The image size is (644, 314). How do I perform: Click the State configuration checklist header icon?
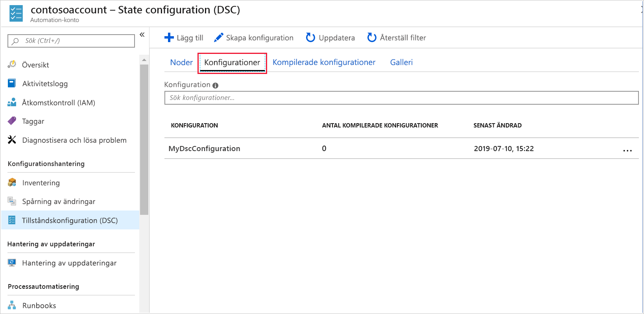click(16, 13)
